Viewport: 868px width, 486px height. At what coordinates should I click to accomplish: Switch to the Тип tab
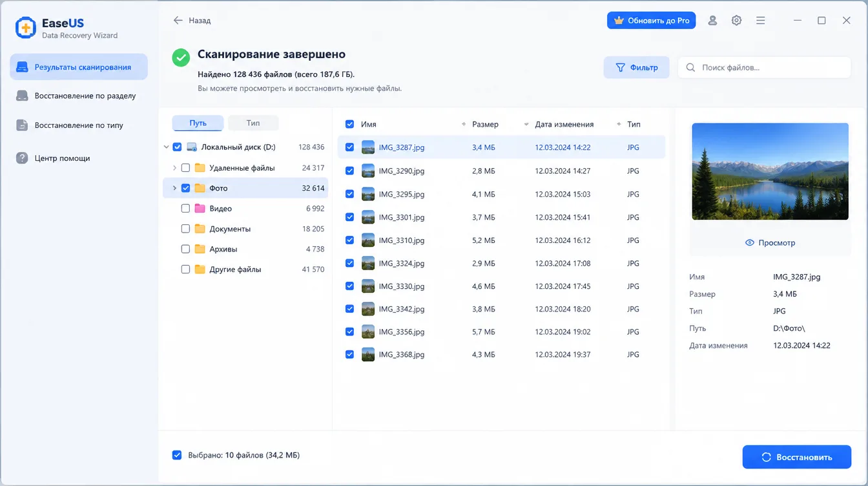click(x=253, y=123)
